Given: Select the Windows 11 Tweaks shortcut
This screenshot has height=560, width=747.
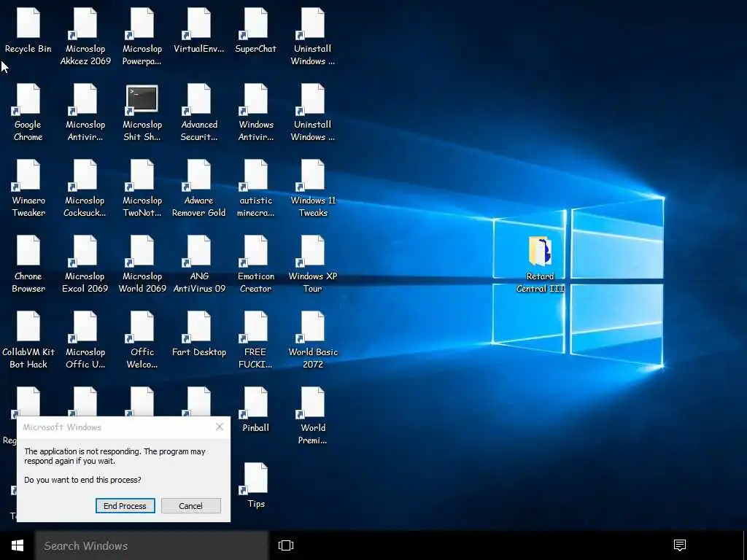Looking at the screenshot, I should [312, 188].
